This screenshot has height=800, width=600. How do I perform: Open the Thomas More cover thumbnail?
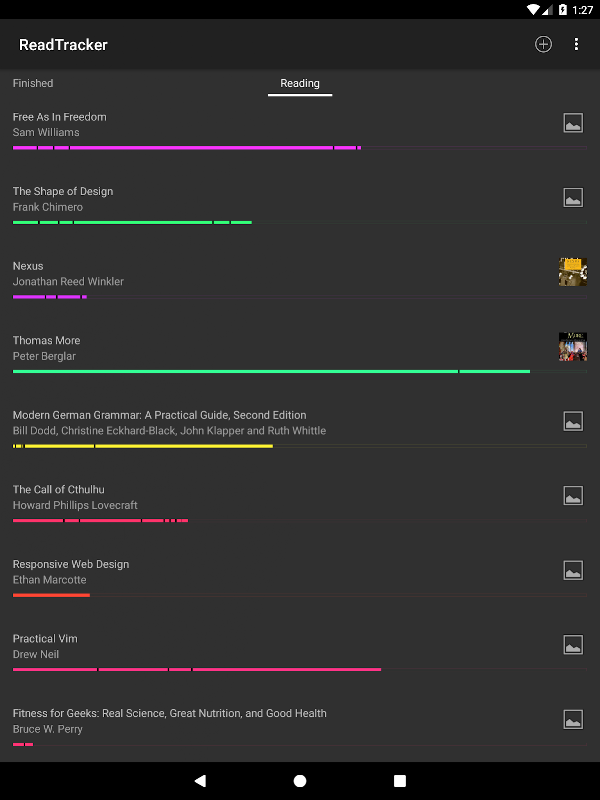(x=573, y=347)
